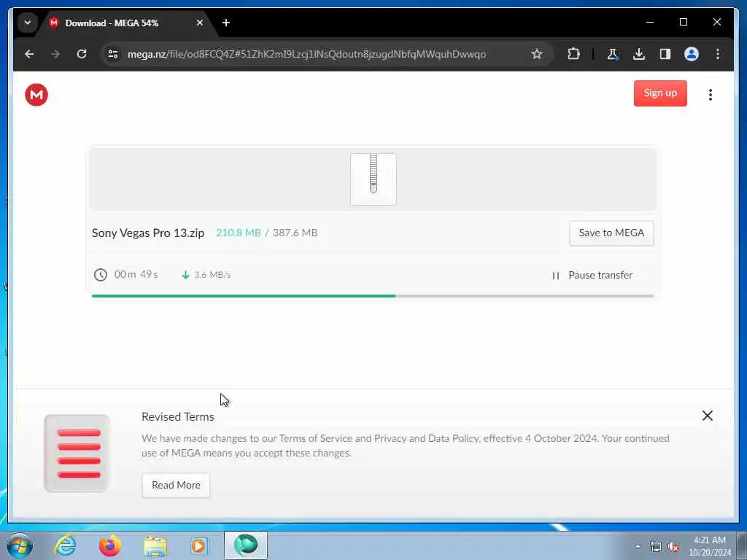Show hidden system tray icons
This screenshot has height=560, width=747.
[x=638, y=547]
